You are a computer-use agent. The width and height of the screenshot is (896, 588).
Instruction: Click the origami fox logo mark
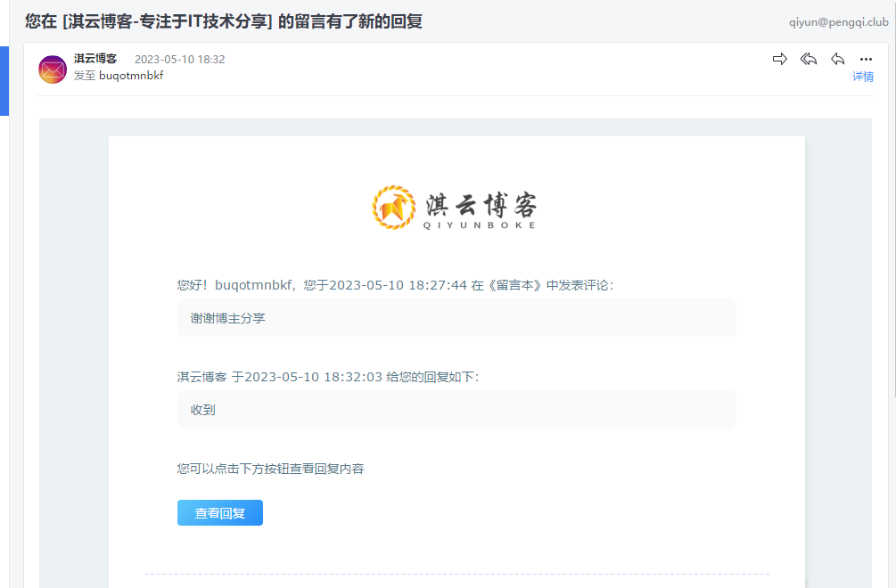click(x=393, y=207)
